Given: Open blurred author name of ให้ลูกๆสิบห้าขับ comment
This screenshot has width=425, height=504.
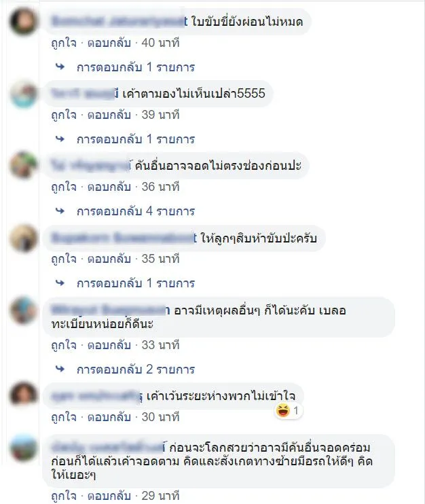Looking at the screenshot, I should coord(124,238).
